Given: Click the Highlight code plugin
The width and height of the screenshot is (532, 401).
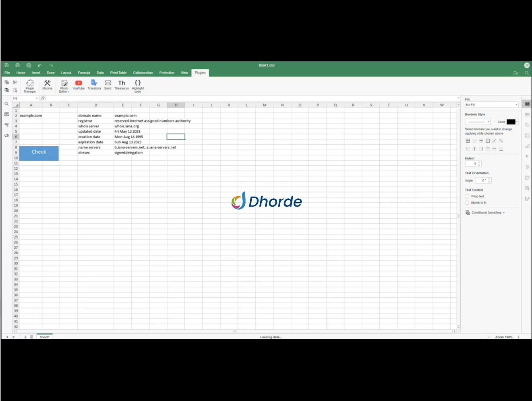Looking at the screenshot, I should click(137, 86).
